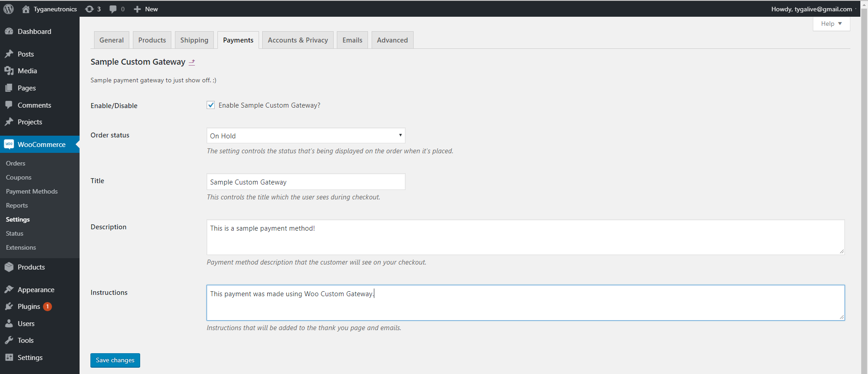Click the Posts pin icon
The image size is (868, 374).
click(9, 54)
